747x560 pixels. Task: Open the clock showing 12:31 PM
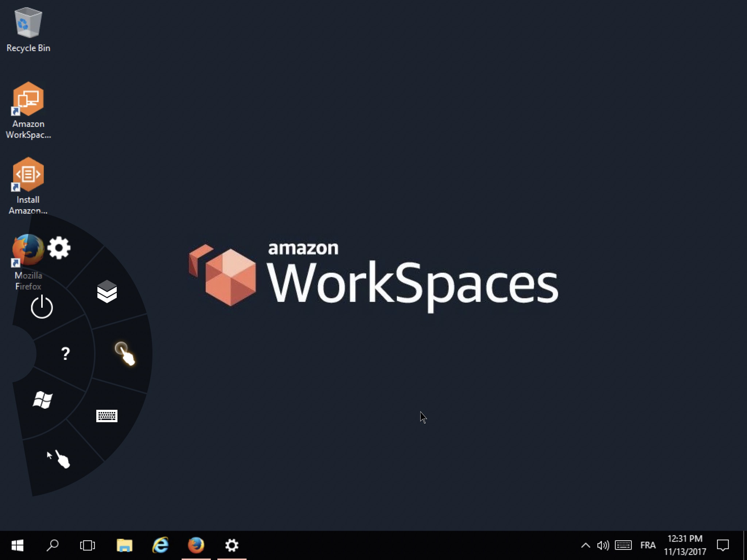coord(685,545)
